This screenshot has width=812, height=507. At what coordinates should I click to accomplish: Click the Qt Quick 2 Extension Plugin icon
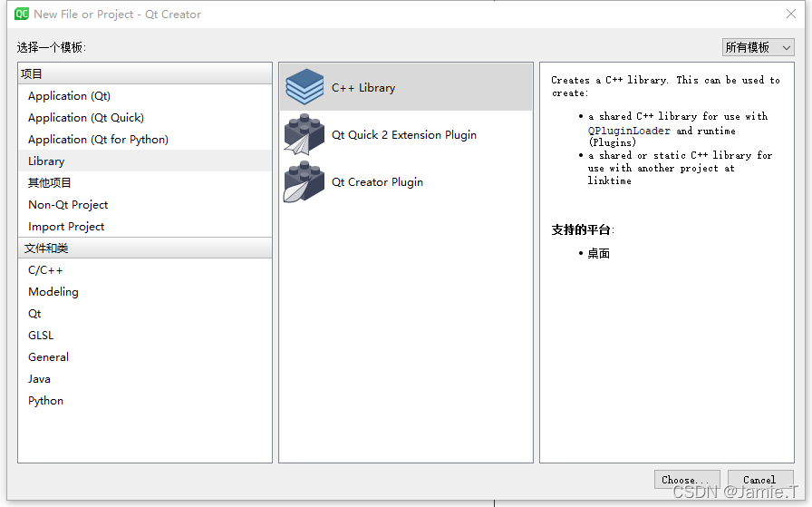[304, 134]
